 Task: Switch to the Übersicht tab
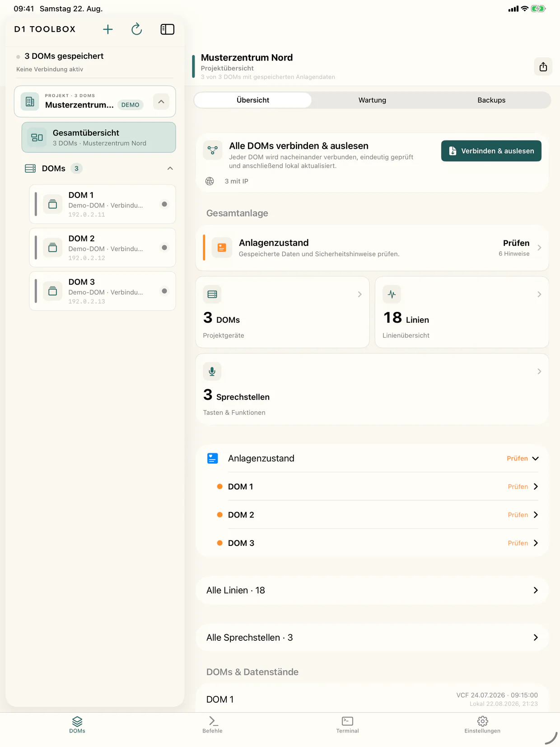(253, 100)
